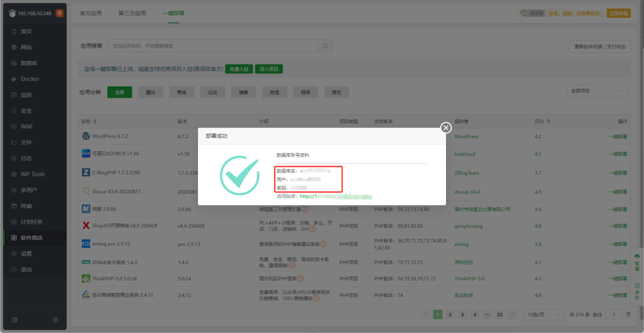Viewport: 644px width, 333px height.
Task: Click the 立即体验 button
Action: [x=618, y=13]
